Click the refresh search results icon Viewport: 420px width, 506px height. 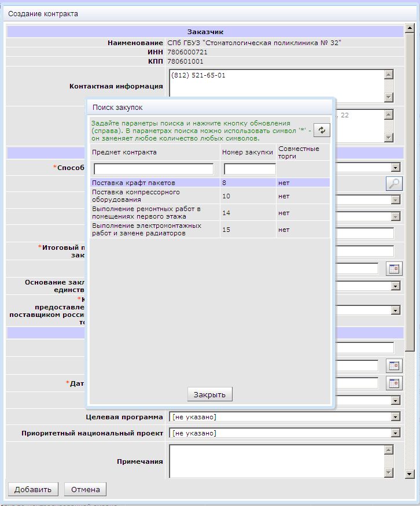click(x=322, y=130)
